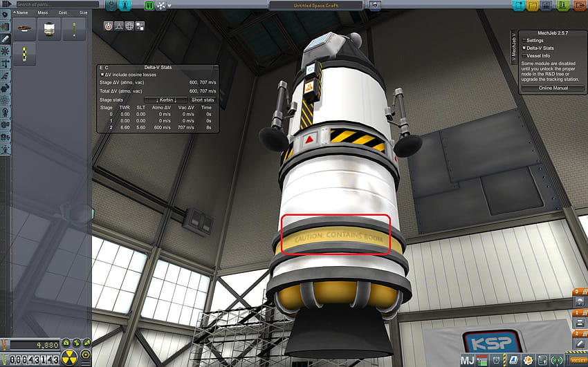Click the E button in the Delta-V Stats title bar
The height and width of the screenshot is (367, 588).
point(101,68)
